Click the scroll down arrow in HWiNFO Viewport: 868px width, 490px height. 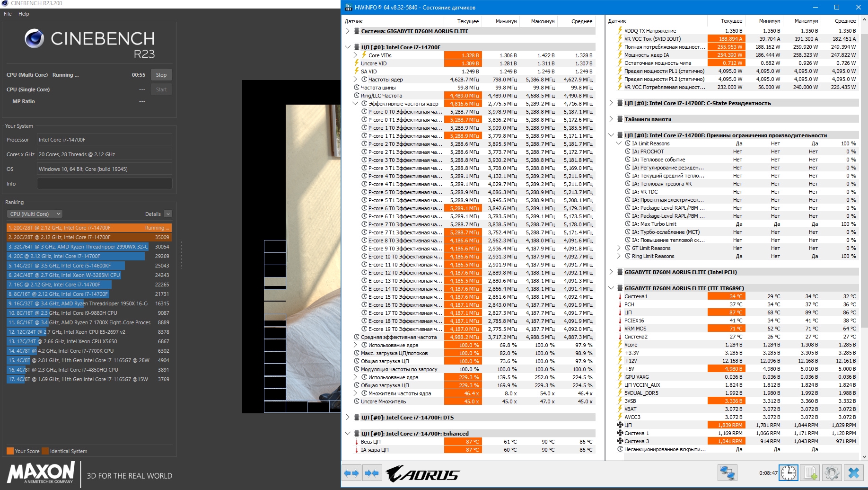tap(864, 457)
